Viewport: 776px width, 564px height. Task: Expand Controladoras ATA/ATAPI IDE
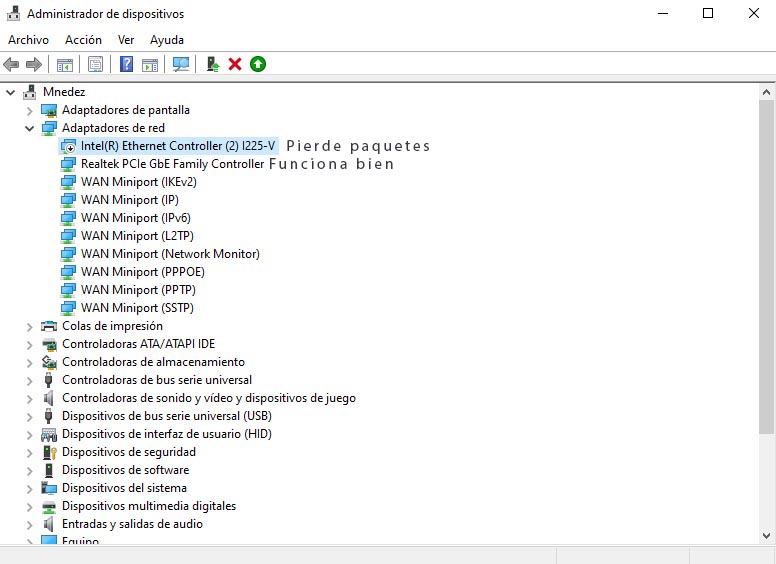29,344
